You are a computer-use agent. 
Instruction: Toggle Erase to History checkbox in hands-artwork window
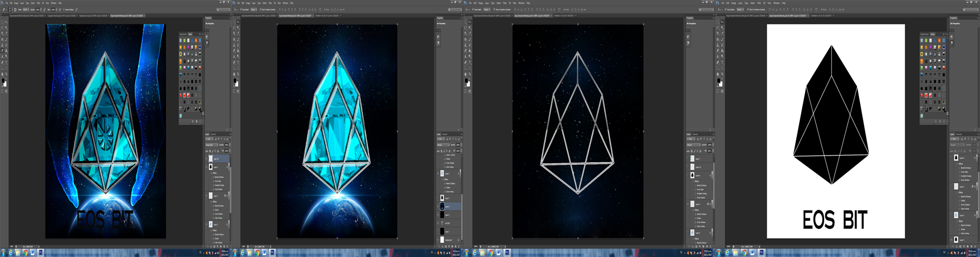click(x=64, y=10)
